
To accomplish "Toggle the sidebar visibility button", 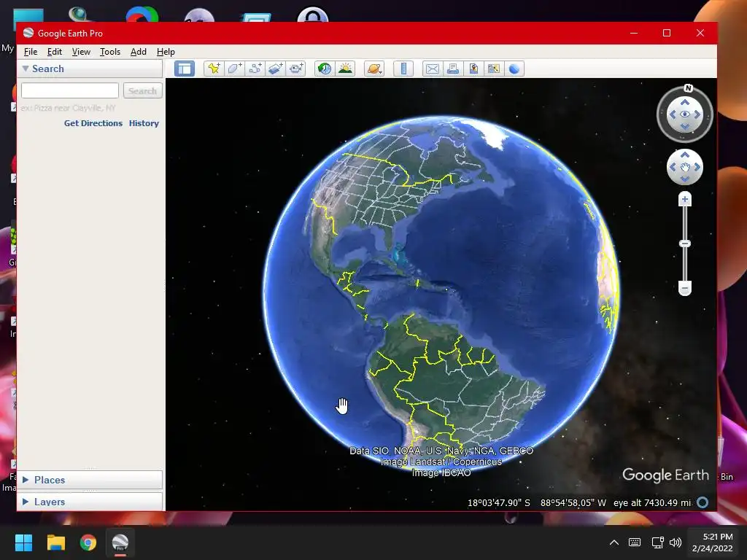I will [x=185, y=69].
